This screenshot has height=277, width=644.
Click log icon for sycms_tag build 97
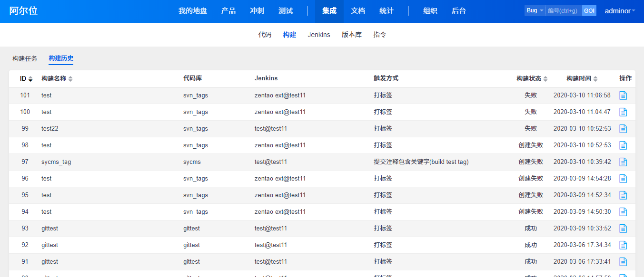(623, 162)
